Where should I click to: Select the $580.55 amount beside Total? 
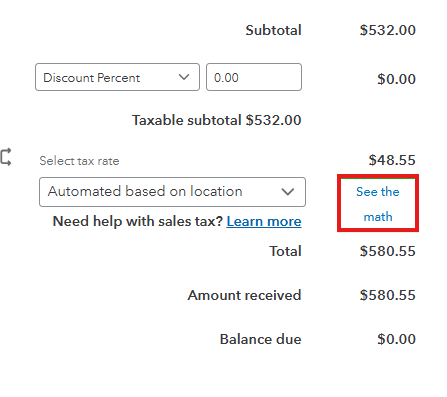coord(388,251)
